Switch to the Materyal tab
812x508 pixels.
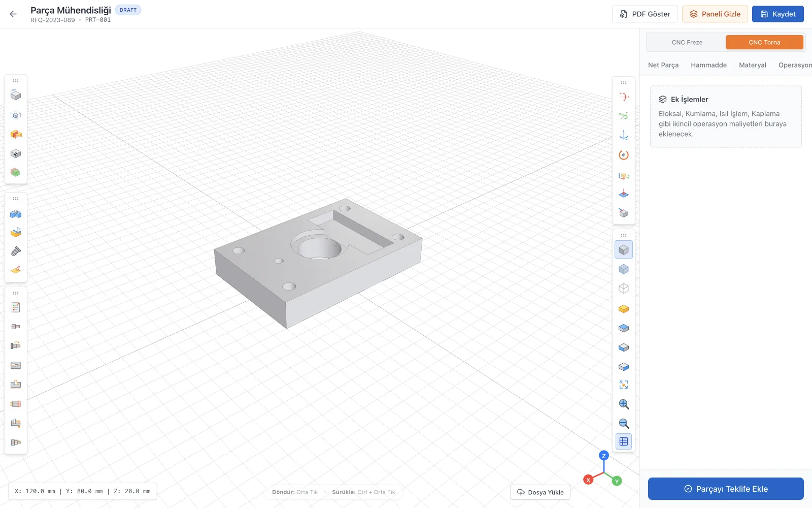point(753,65)
